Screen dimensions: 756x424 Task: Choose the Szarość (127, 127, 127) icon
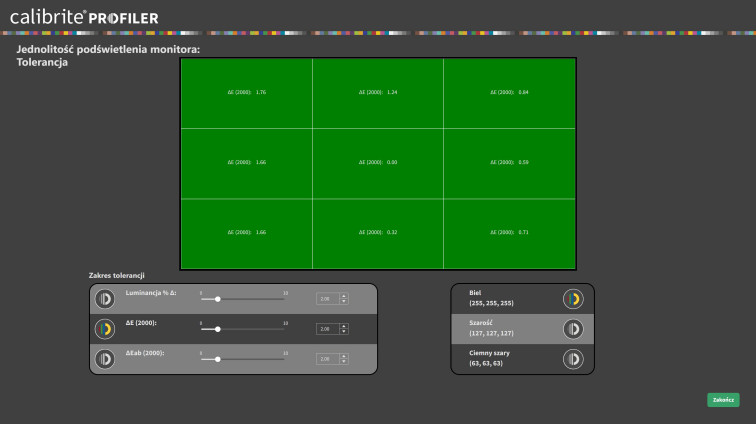[x=573, y=328]
